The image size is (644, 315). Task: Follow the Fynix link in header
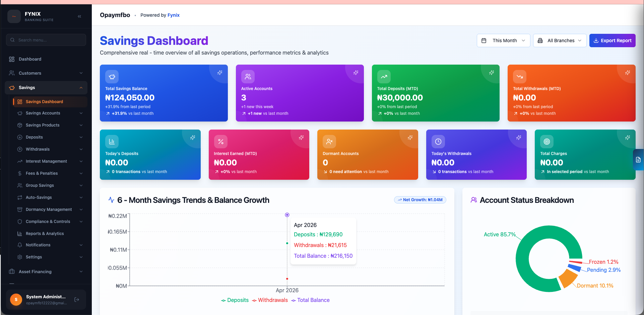pyautogui.click(x=174, y=15)
